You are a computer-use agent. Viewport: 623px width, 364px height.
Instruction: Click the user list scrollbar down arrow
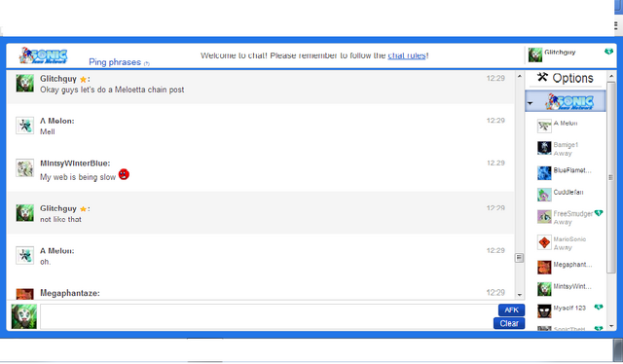[611, 326]
